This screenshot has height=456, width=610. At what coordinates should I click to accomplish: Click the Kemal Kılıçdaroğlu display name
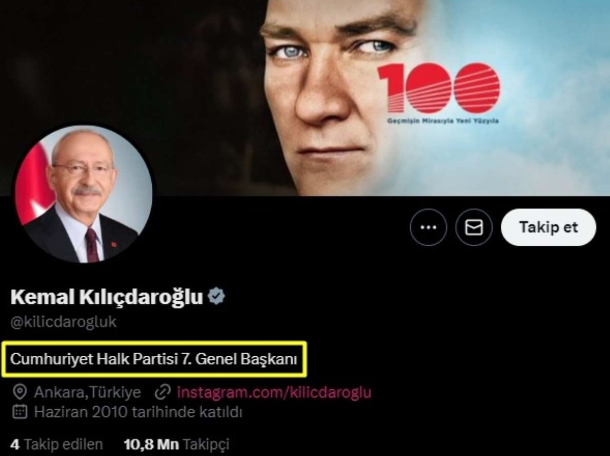point(107,297)
